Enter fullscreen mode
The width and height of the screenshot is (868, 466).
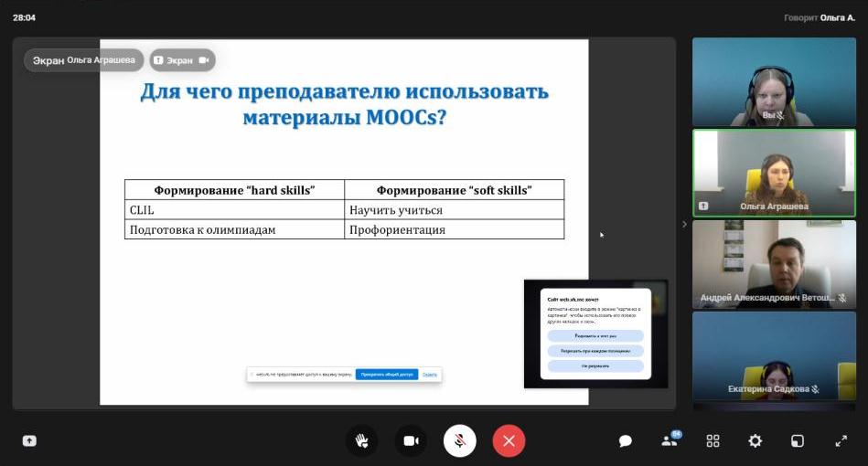coord(841,440)
